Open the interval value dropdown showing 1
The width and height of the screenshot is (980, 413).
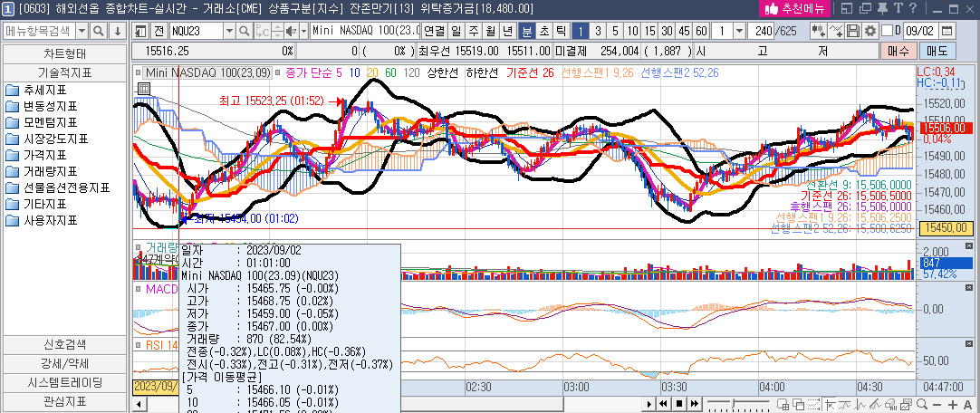point(739,31)
